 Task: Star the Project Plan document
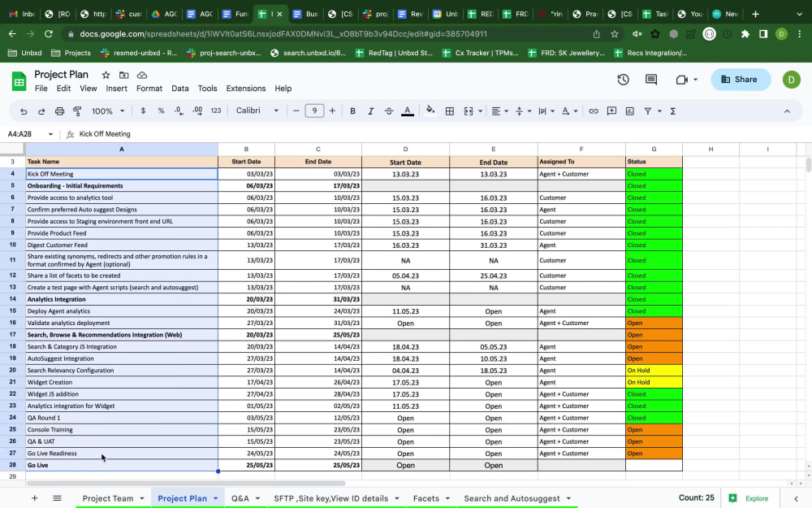click(x=106, y=75)
